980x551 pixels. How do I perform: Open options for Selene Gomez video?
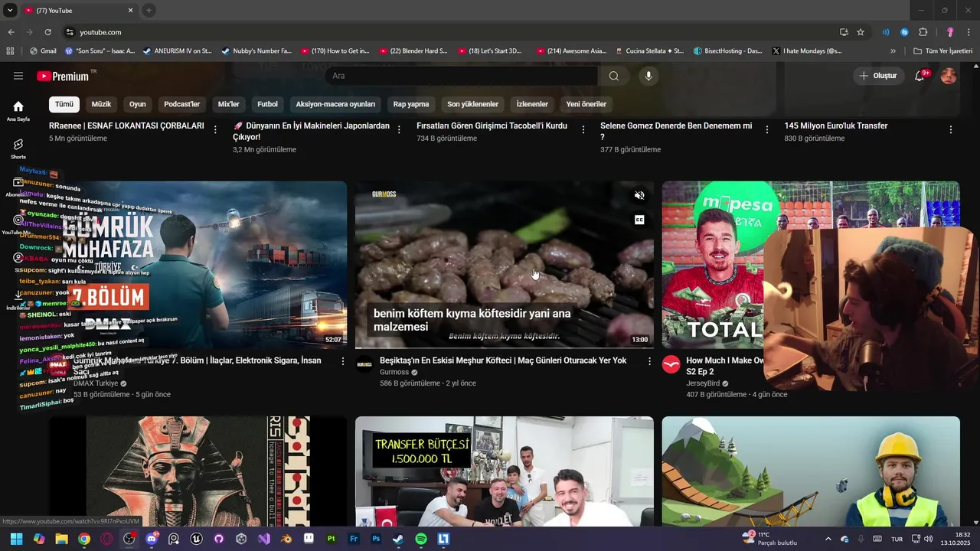pos(766,130)
